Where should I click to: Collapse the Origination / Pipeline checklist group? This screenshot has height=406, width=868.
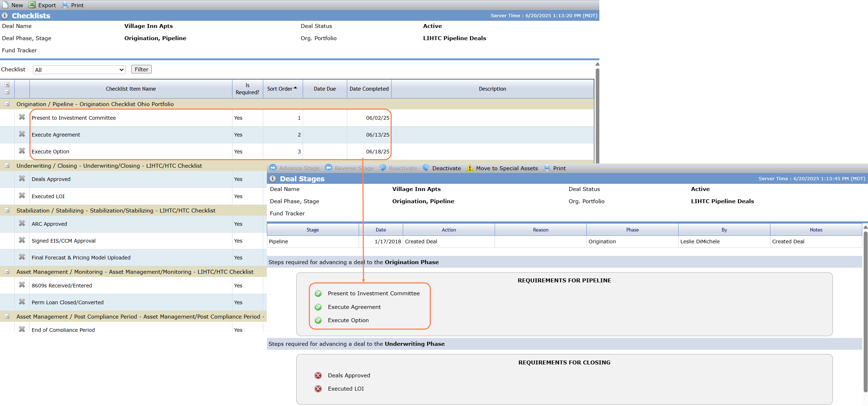7,104
